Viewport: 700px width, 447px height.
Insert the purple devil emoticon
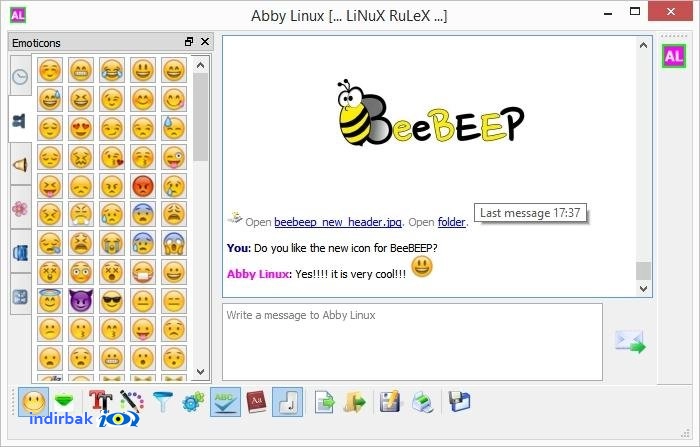81,301
